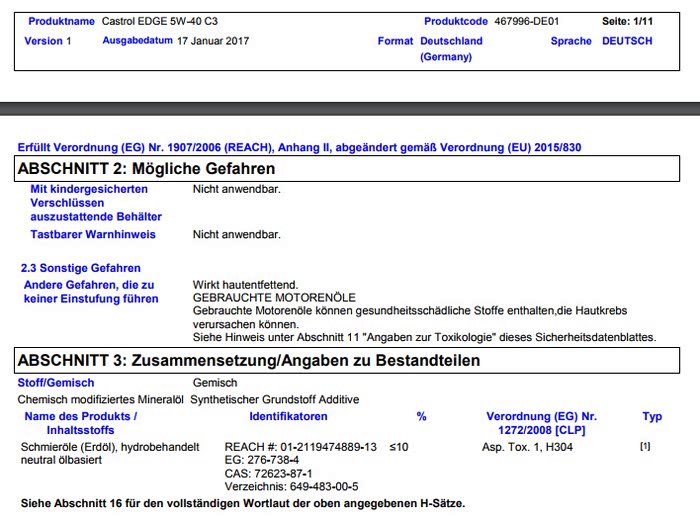Click the Version 1 label
700x520 pixels.
point(49,41)
